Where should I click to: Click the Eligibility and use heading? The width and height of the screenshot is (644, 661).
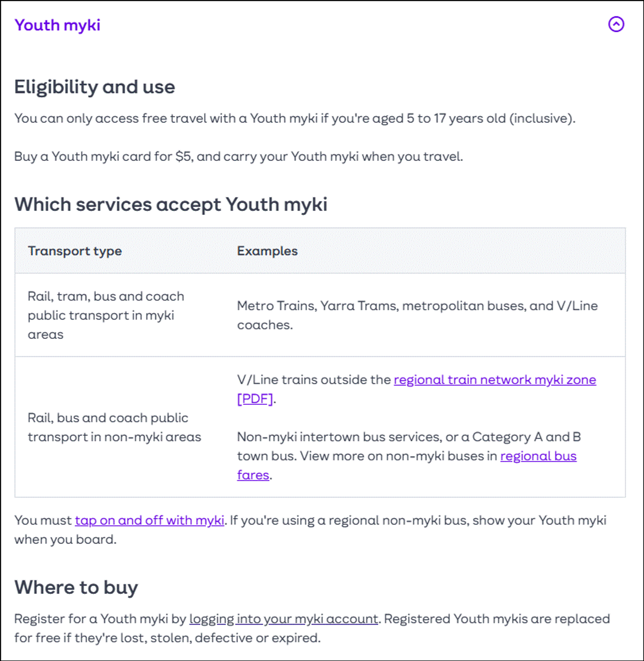tap(95, 86)
